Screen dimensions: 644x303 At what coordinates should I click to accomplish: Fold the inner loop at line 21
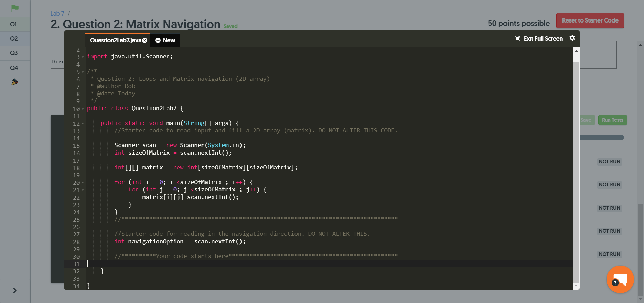point(83,190)
